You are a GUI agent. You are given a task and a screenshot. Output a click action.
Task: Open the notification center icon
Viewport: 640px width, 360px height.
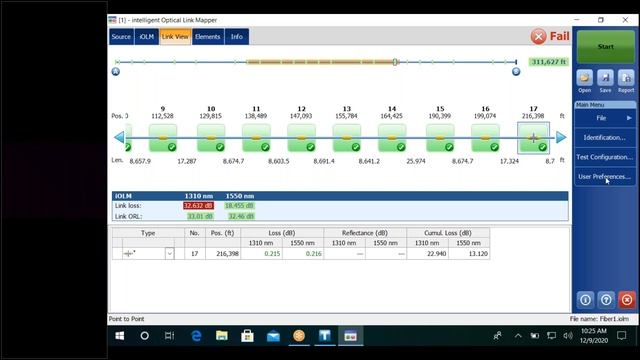coord(622,336)
